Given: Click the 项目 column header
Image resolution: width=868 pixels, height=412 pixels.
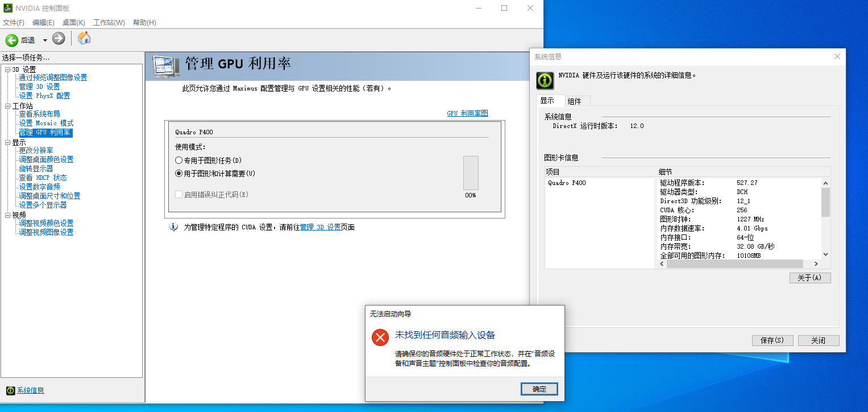Looking at the screenshot, I should (x=601, y=172).
